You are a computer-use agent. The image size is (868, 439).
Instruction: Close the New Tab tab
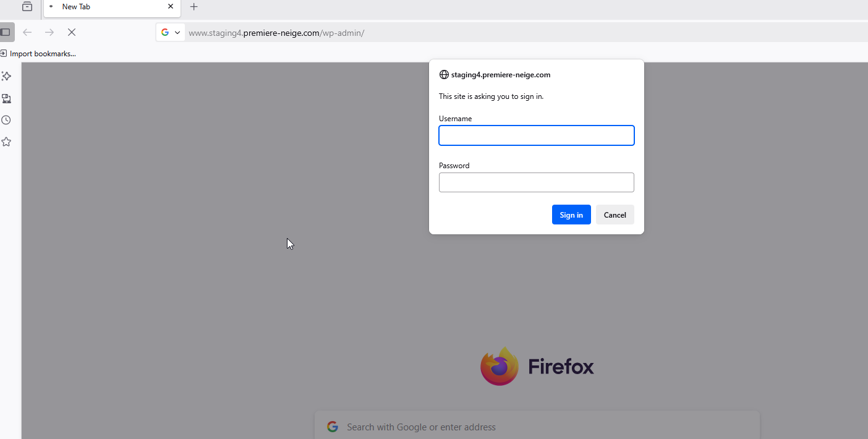(171, 7)
